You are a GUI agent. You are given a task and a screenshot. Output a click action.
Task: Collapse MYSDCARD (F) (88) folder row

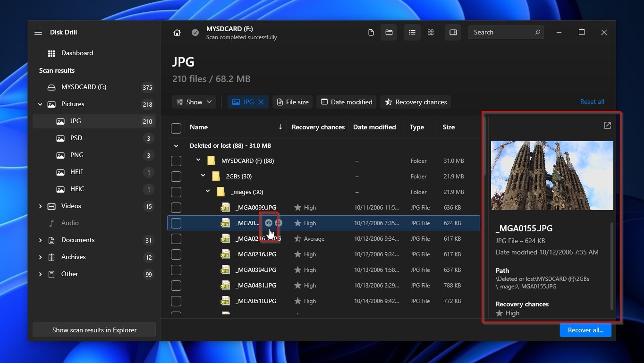(x=199, y=160)
